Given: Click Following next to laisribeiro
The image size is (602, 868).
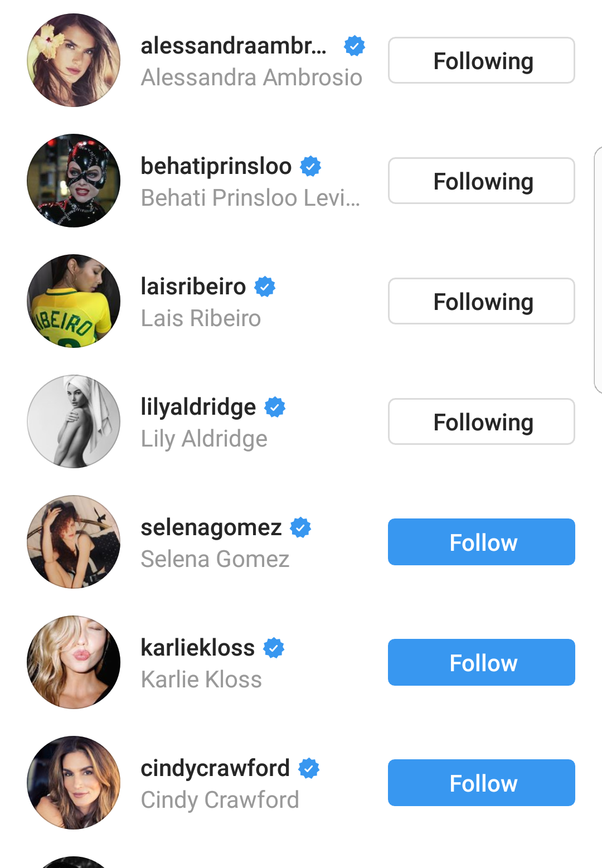Looking at the screenshot, I should point(481,300).
